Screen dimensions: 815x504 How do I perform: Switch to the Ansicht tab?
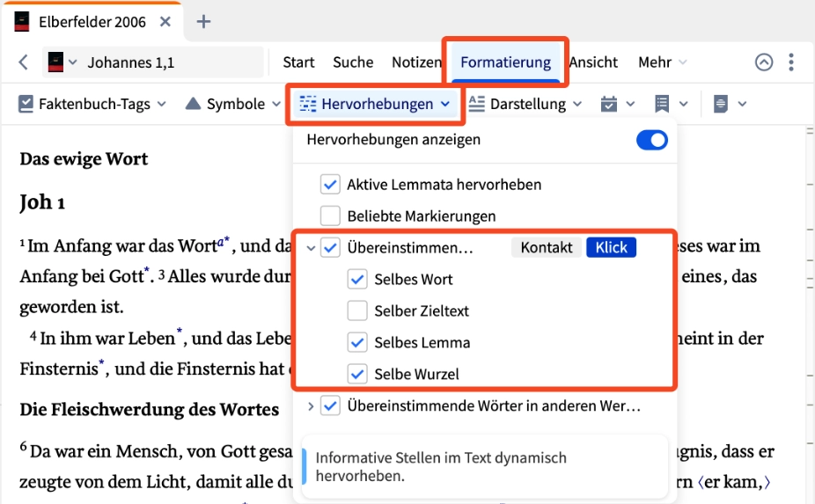[x=593, y=62]
